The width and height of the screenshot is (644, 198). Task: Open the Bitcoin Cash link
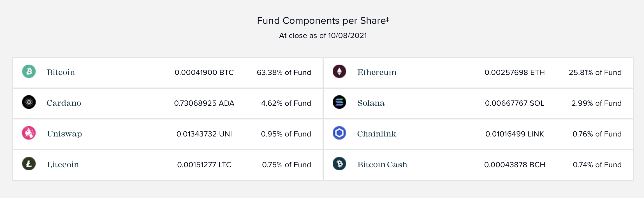click(x=382, y=164)
